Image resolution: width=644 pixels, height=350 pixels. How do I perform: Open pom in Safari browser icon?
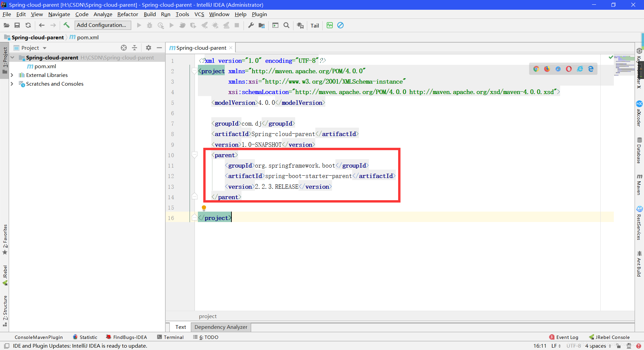[x=558, y=69]
